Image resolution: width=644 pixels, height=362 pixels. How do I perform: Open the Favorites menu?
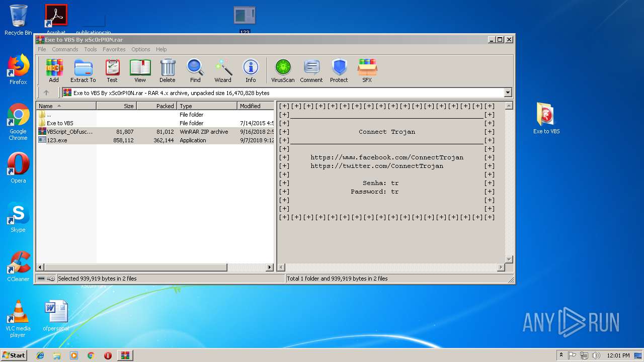tap(114, 49)
